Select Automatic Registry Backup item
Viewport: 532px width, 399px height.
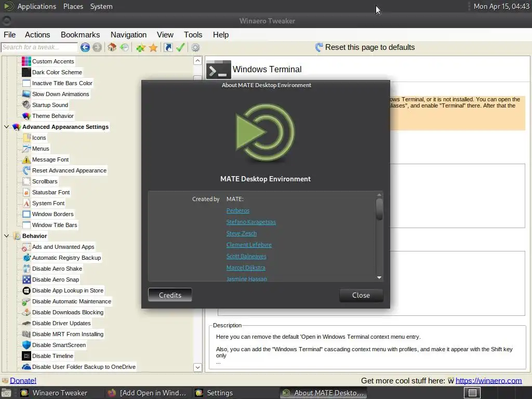(66, 258)
